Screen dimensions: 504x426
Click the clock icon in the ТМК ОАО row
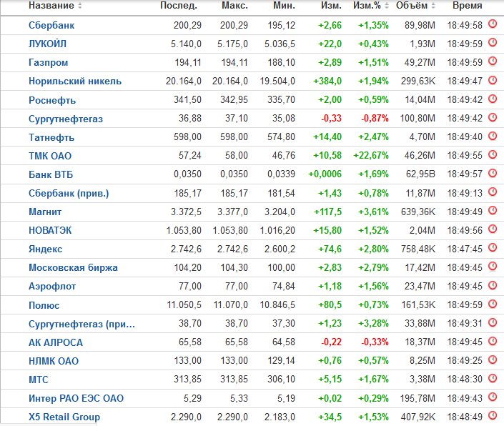(493, 154)
